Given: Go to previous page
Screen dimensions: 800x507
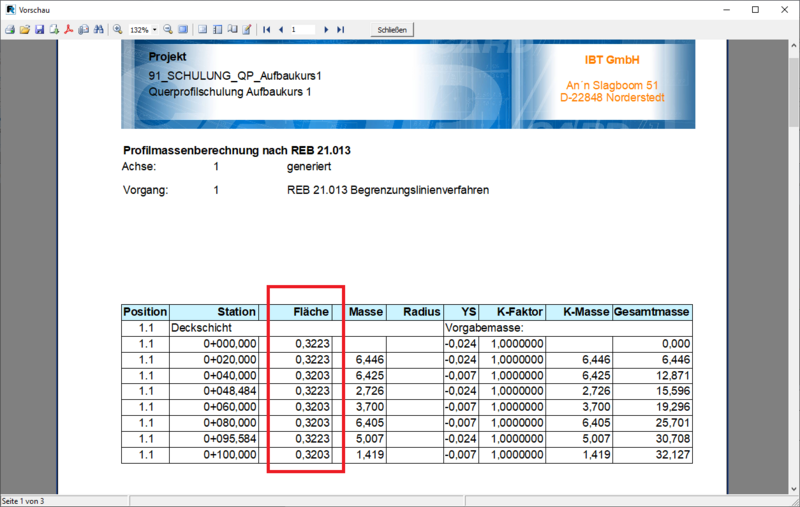Looking at the screenshot, I should click(x=281, y=30).
